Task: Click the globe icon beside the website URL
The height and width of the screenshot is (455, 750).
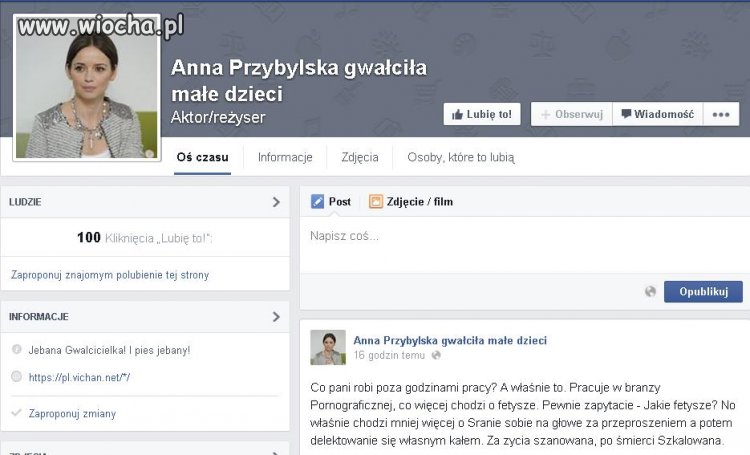Action: click(16, 377)
